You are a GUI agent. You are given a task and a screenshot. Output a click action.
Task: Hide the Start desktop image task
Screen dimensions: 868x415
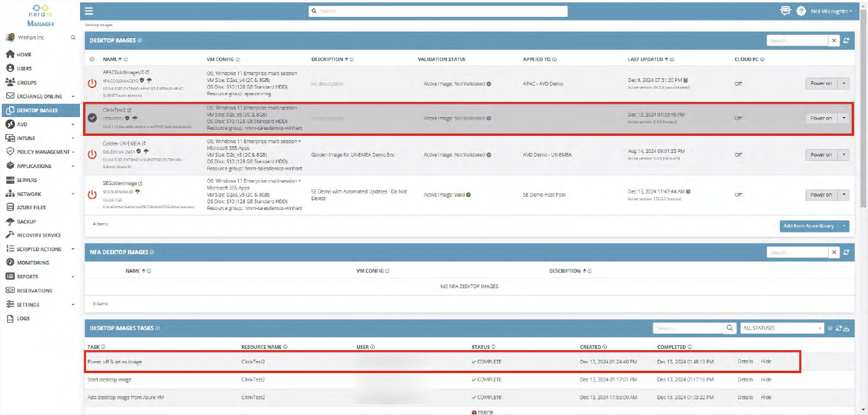[766, 380]
